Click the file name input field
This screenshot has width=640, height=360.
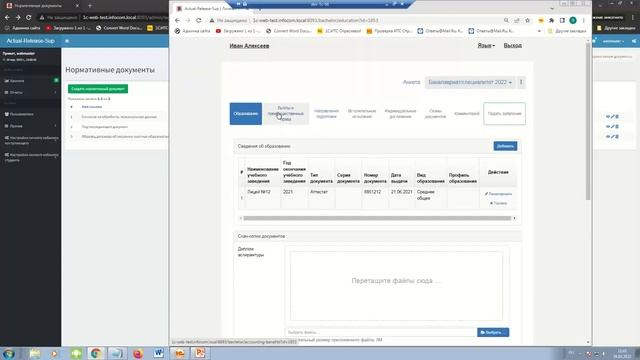pyautogui.click(x=381, y=333)
